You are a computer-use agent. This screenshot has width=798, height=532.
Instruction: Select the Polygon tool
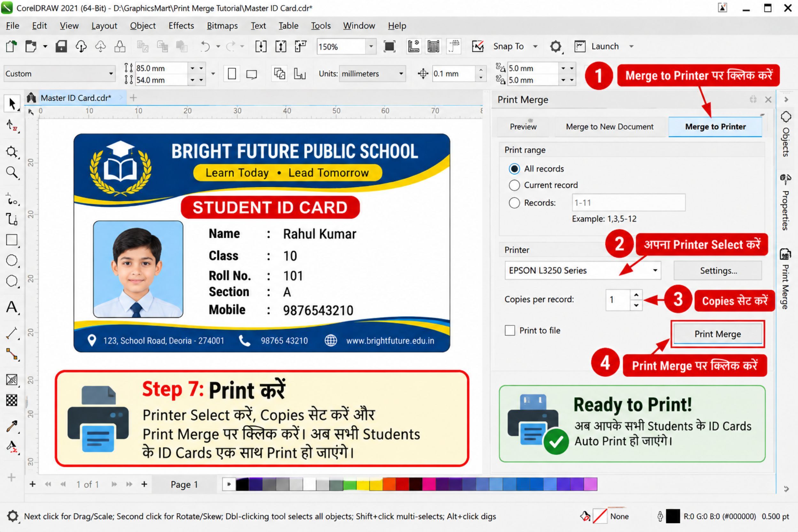tap(12, 281)
